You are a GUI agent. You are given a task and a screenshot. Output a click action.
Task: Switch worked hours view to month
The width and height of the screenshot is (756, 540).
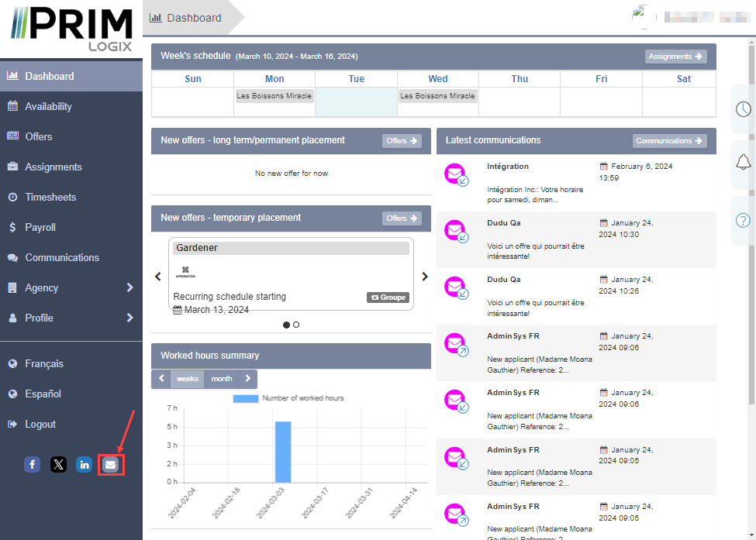[x=221, y=379]
